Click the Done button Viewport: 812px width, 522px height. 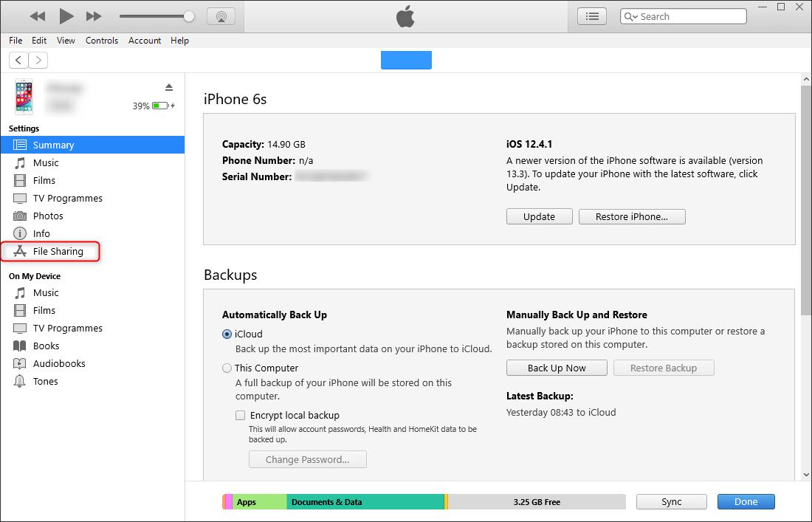(x=746, y=502)
